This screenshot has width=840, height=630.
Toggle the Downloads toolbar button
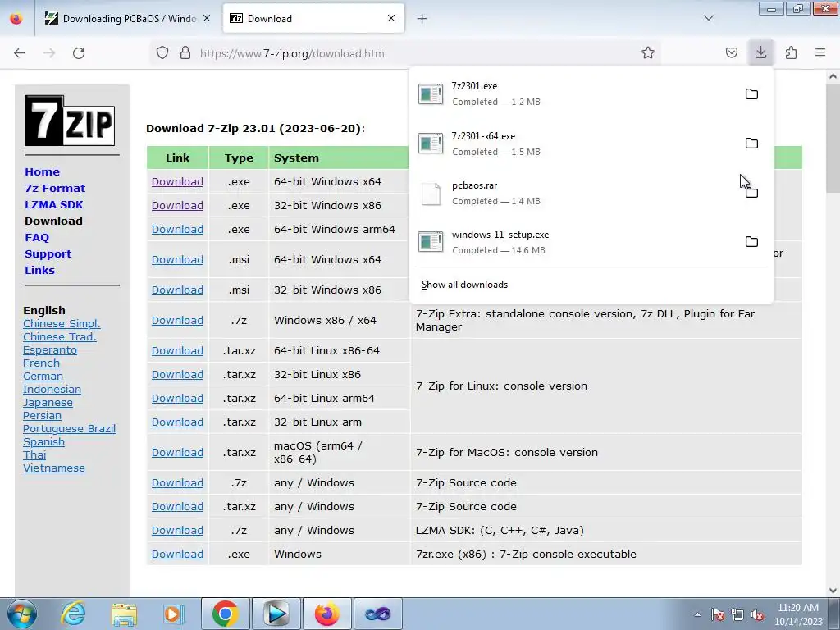[x=760, y=52]
